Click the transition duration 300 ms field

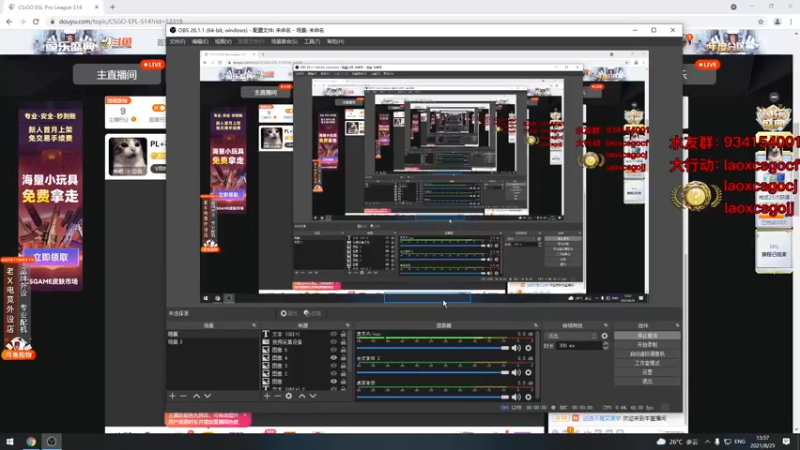[579, 345]
